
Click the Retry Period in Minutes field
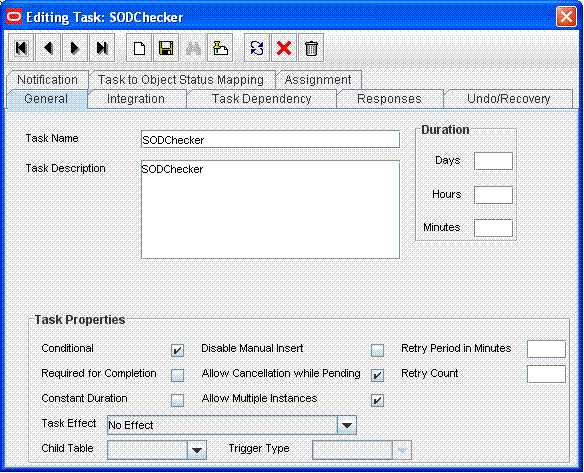(546, 349)
